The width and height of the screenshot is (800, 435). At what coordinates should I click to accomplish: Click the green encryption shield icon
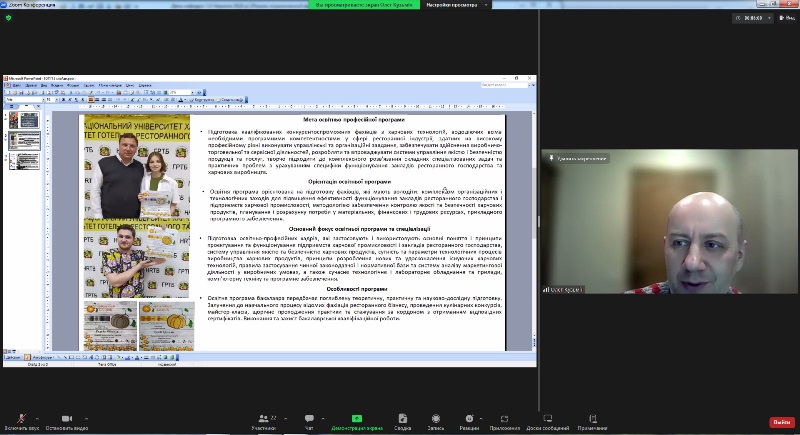coord(8,17)
